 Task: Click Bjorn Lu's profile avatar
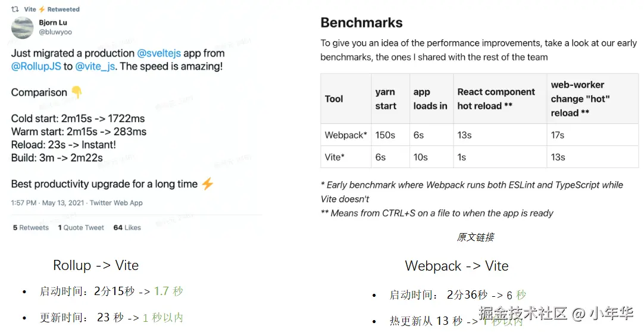pyautogui.click(x=23, y=27)
